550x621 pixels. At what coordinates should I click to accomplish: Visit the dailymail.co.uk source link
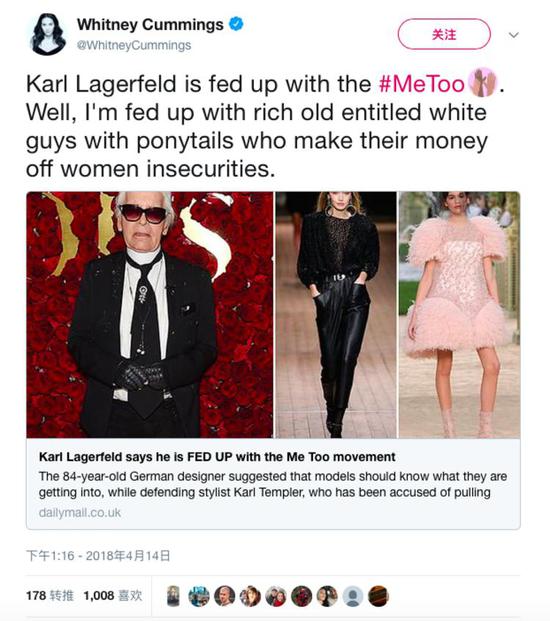pyautogui.click(x=80, y=512)
